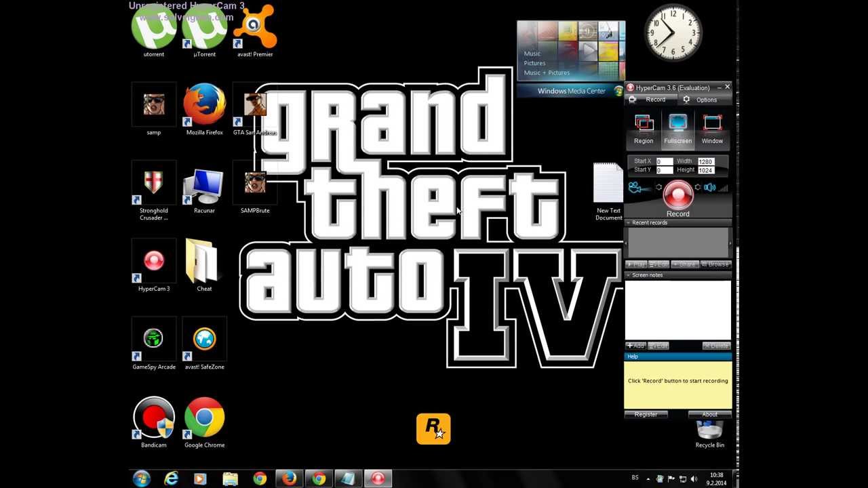Click the Help header in HyperCam
Screen dimensions: 868x488
point(678,357)
